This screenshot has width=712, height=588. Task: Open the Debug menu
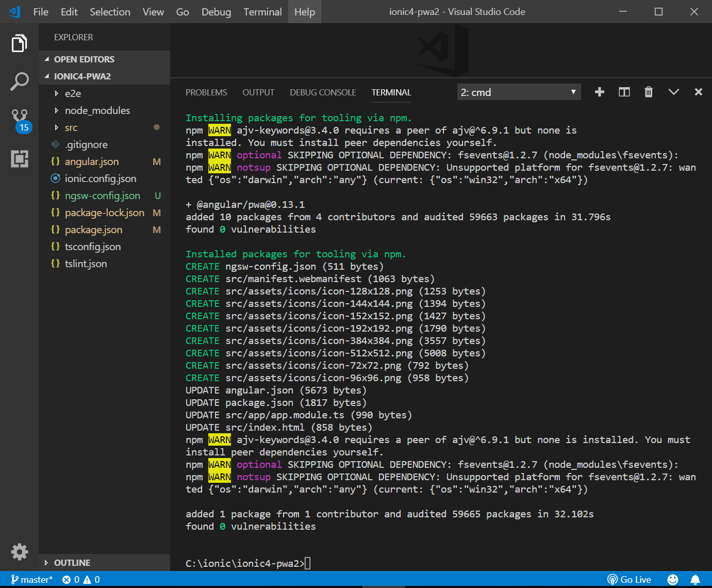216,12
